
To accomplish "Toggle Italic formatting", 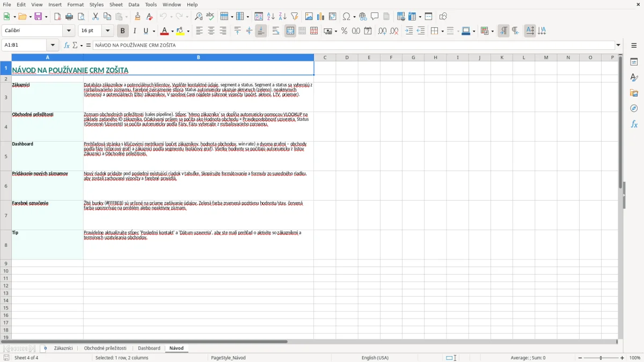I will click(135, 31).
